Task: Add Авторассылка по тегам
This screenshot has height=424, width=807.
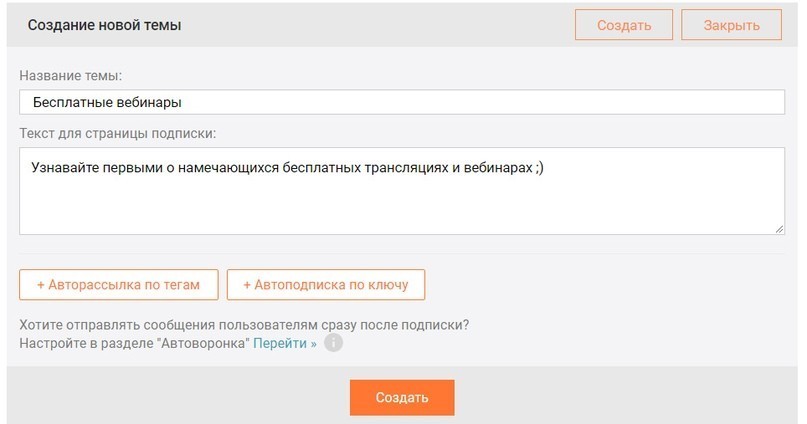Action: 119,285
